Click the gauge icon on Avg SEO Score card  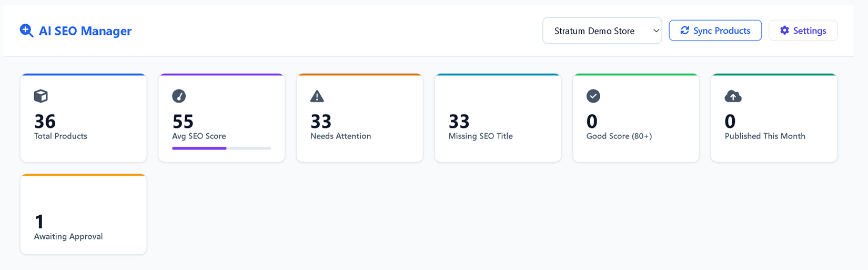tap(179, 96)
